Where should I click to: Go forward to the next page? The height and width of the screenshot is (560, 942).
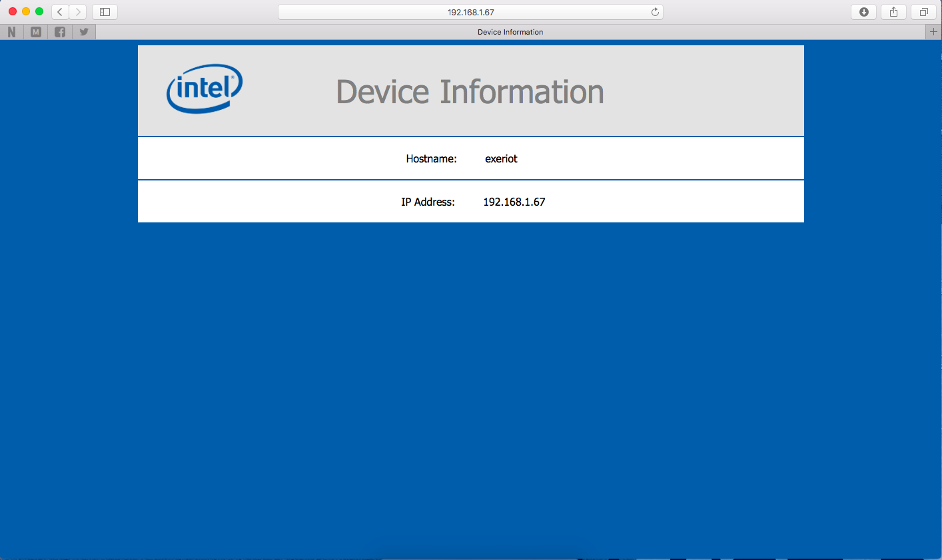tap(78, 12)
